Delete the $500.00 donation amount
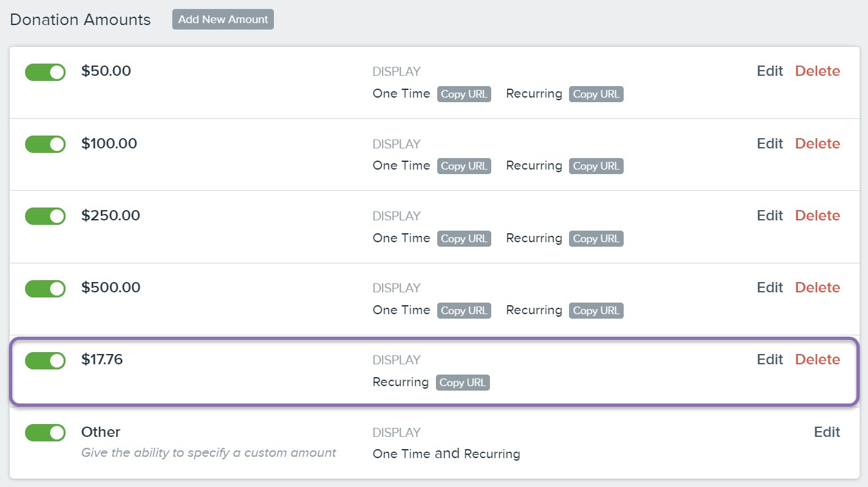868x487 pixels. coord(817,287)
